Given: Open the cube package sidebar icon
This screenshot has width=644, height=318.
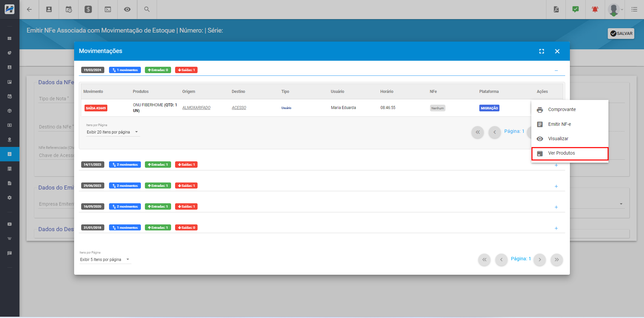Looking at the screenshot, I should click(x=9, y=111).
